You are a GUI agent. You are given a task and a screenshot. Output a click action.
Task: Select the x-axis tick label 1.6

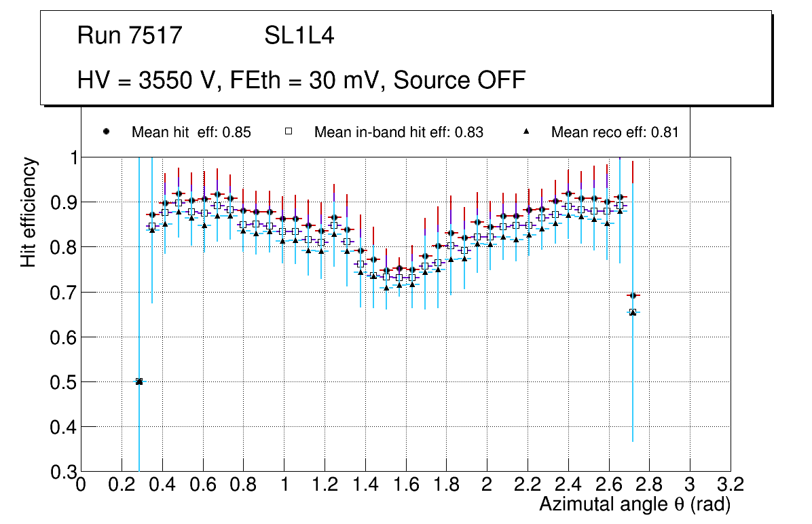405,485
